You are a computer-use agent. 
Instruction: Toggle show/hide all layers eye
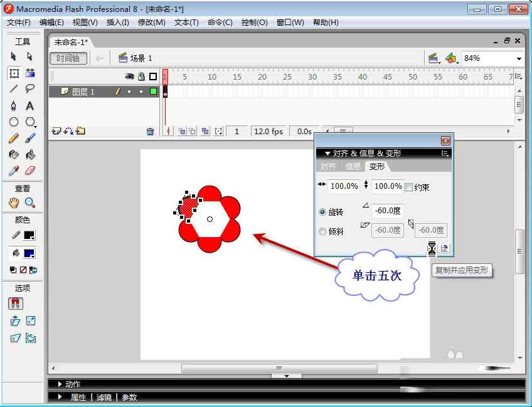(x=129, y=77)
